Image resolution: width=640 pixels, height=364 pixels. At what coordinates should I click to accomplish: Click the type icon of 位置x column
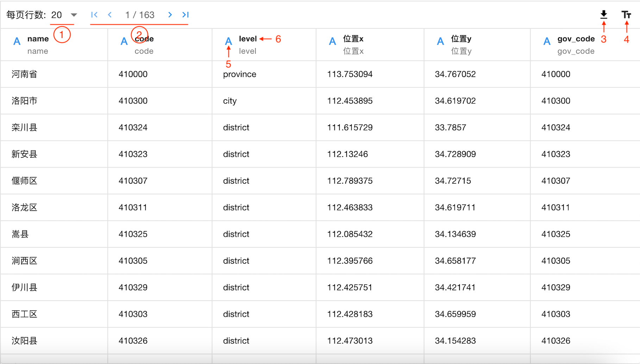click(333, 42)
